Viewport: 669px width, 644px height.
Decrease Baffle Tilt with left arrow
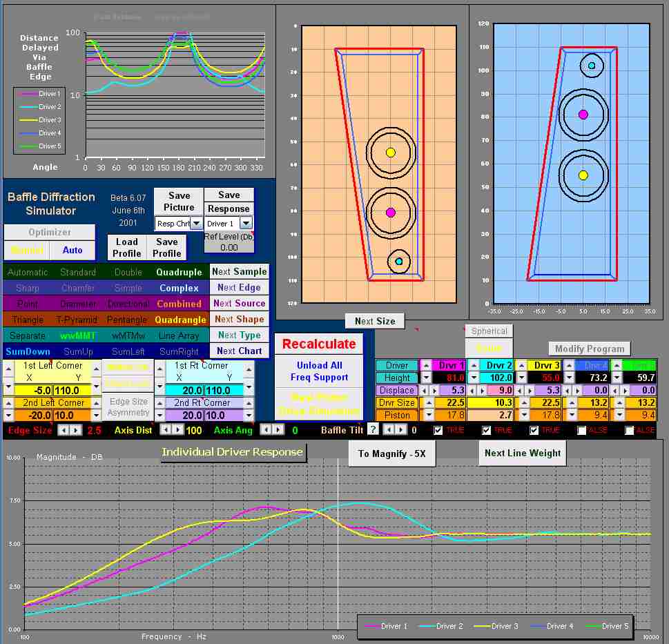pos(388,429)
